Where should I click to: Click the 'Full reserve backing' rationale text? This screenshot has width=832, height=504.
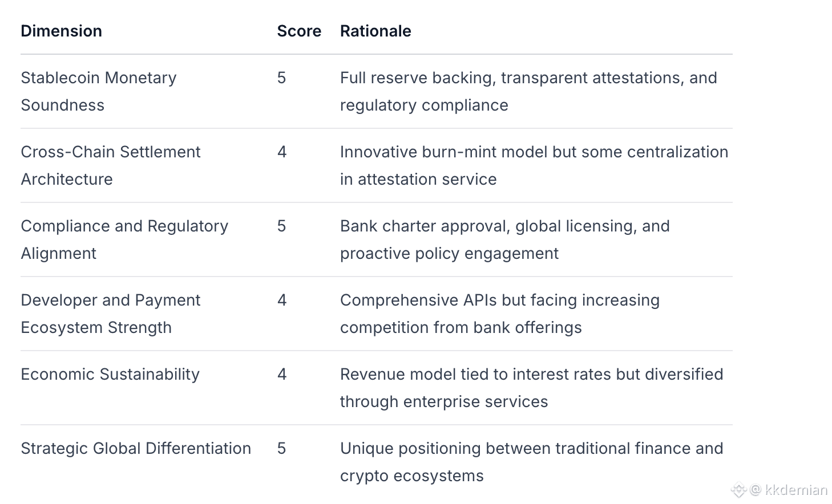coord(528,91)
